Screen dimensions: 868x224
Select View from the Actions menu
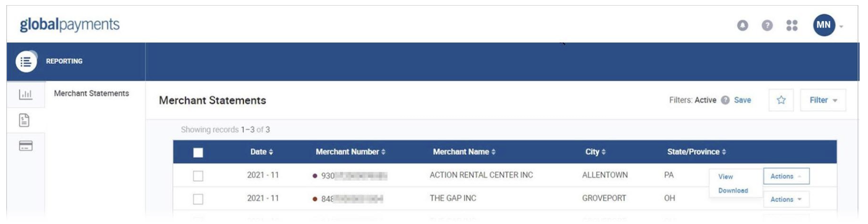tap(726, 177)
